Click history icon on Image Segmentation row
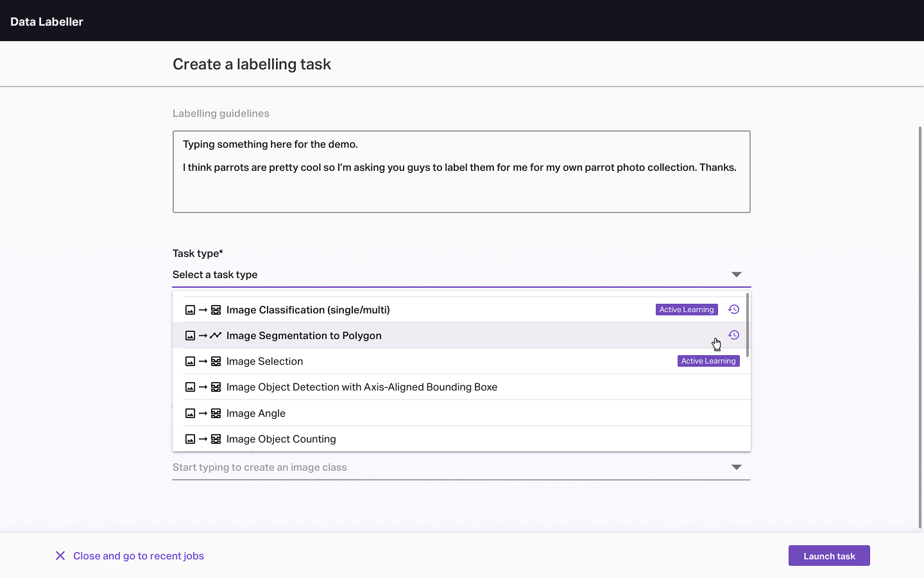 click(733, 335)
